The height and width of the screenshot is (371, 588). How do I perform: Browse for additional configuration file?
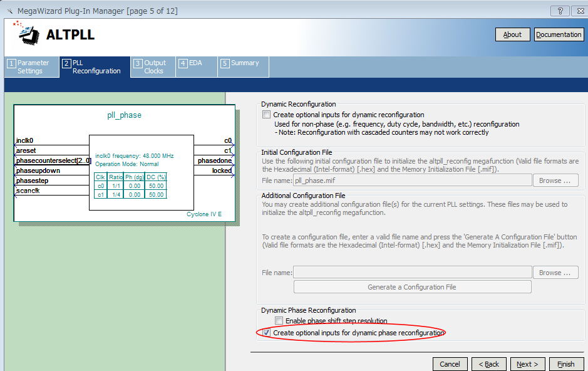point(555,273)
